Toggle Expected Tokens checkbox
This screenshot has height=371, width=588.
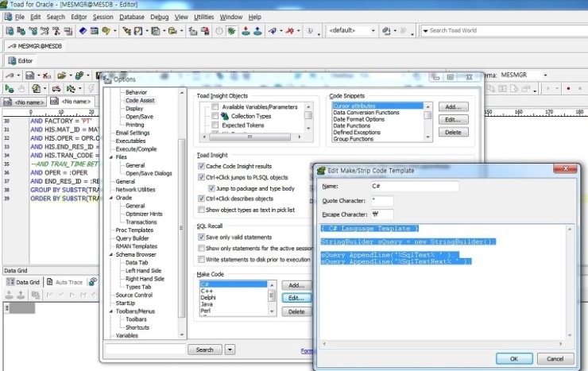[215, 126]
